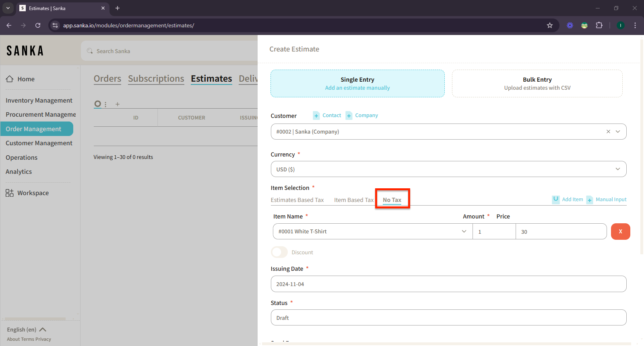The image size is (644, 346).
Task: Bookmark this page with star icon
Action: (550, 25)
